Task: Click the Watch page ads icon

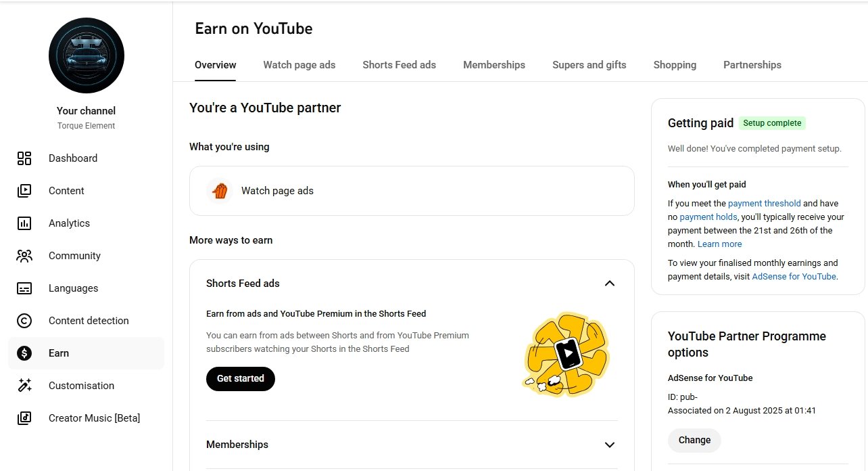Action: (219, 191)
